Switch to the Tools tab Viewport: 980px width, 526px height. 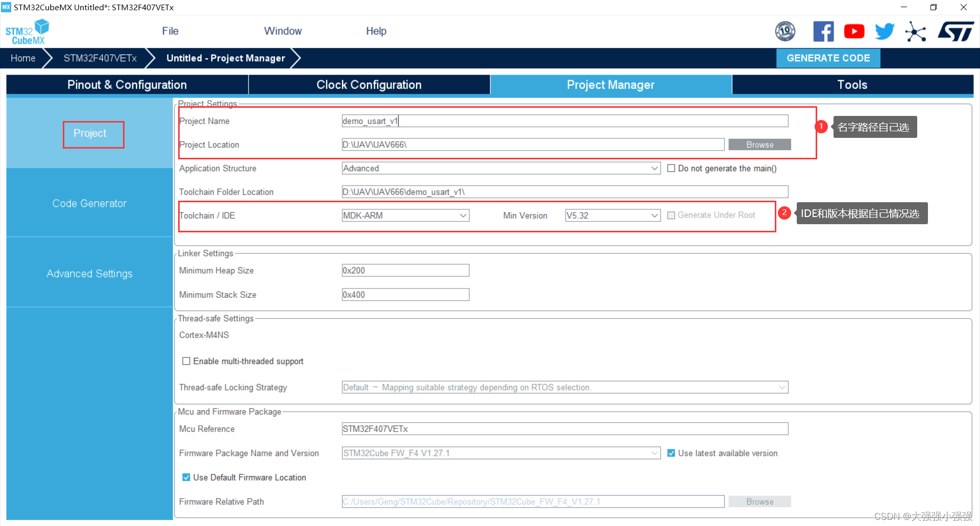tap(852, 85)
